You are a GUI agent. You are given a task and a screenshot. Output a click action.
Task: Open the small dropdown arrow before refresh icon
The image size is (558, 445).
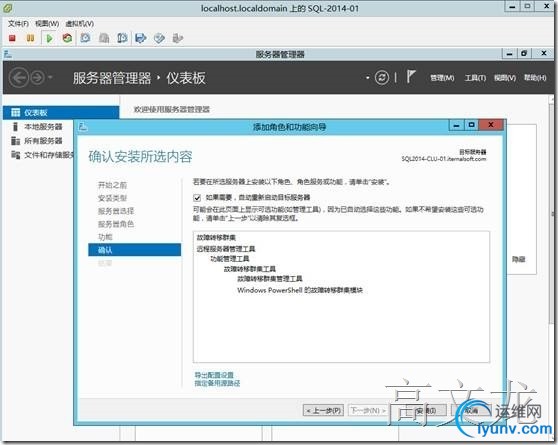pyautogui.click(x=368, y=77)
